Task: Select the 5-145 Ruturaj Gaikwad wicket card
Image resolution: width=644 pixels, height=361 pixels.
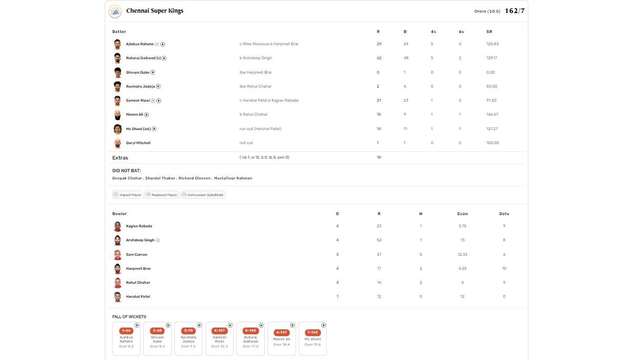Action: [250, 339]
